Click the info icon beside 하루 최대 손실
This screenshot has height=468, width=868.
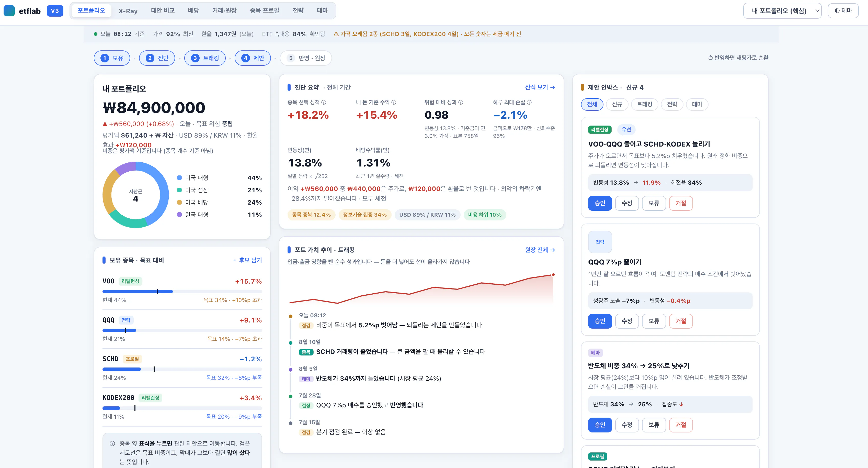pyautogui.click(x=529, y=102)
